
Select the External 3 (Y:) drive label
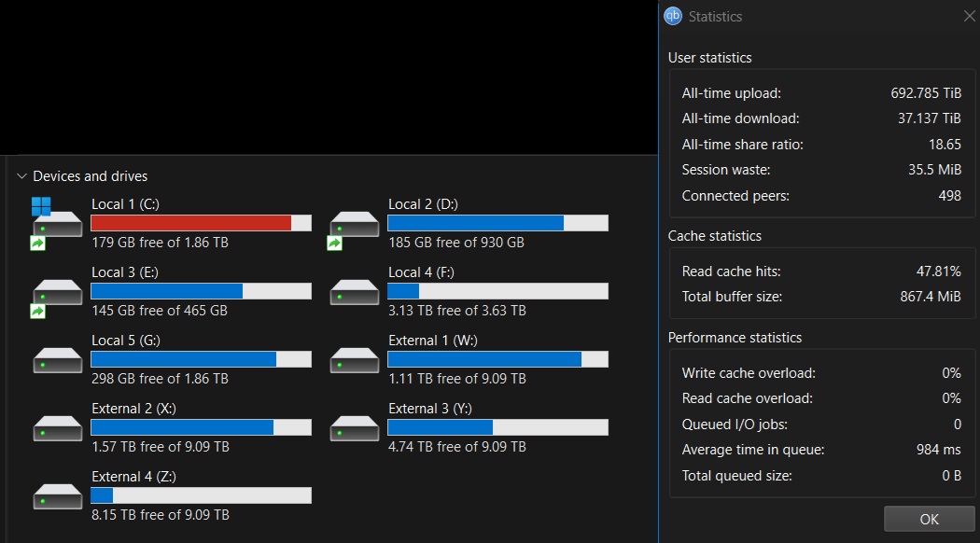click(x=430, y=409)
